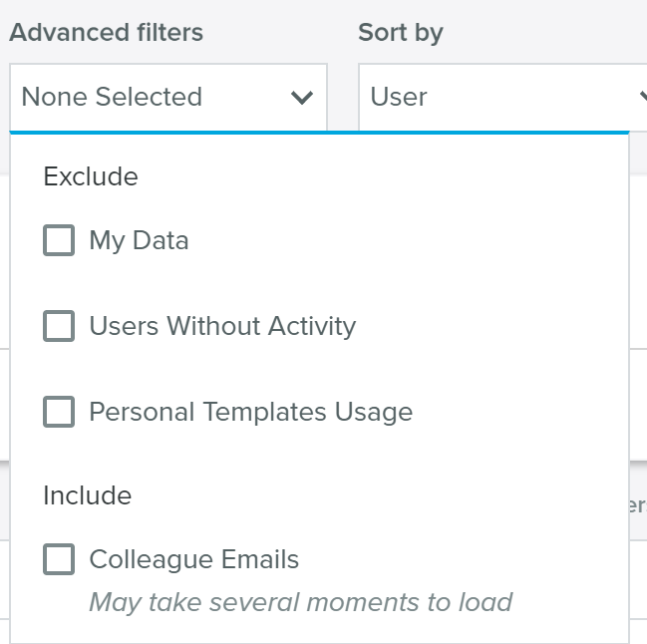This screenshot has width=647, height=644.
Task: Click the Advanced filters chevron arrow icon
Action: pyautogui.click(x=302, y=98)
